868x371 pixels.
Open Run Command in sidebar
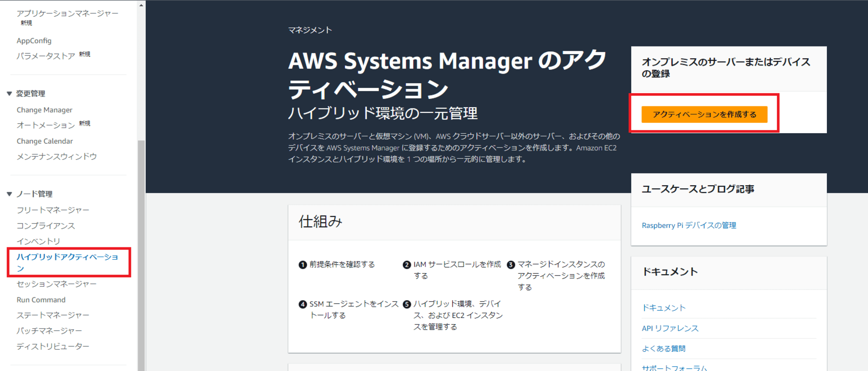41,300
